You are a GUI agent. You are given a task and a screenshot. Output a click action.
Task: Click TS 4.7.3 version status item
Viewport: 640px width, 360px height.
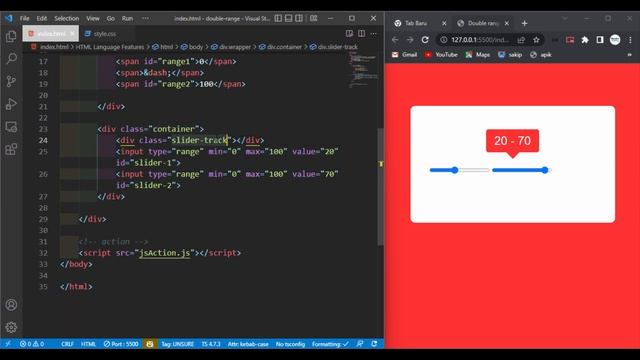click(x=211, y=344)
